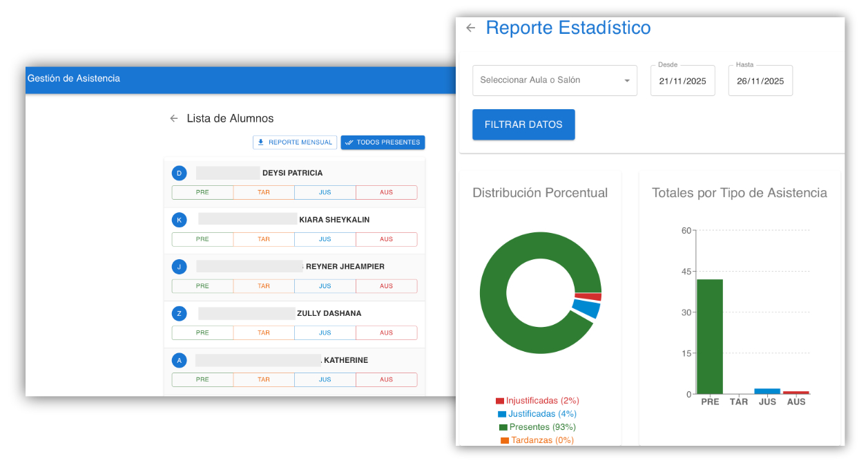
Task: Click the A avatar for Katherine
Action: [x=179, y=360]
